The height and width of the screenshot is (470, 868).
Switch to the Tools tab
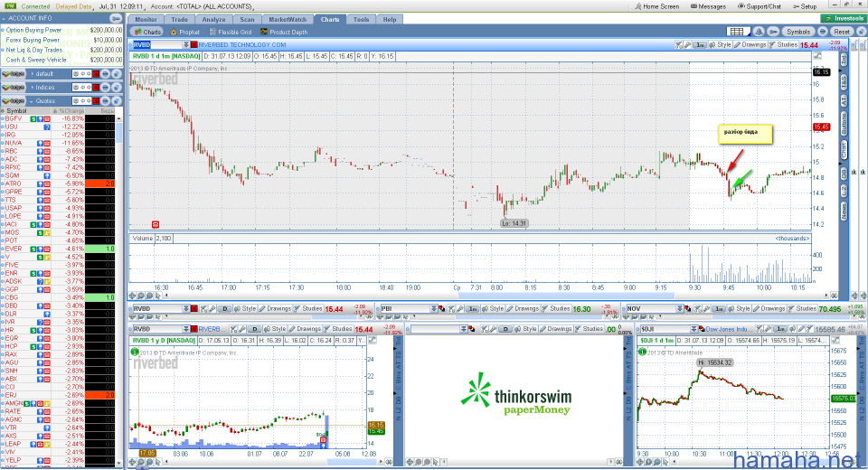tap(361, 19)
